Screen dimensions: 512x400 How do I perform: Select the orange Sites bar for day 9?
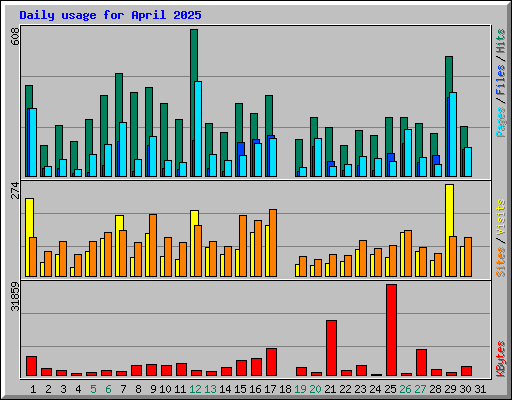[x=153, y=245]
